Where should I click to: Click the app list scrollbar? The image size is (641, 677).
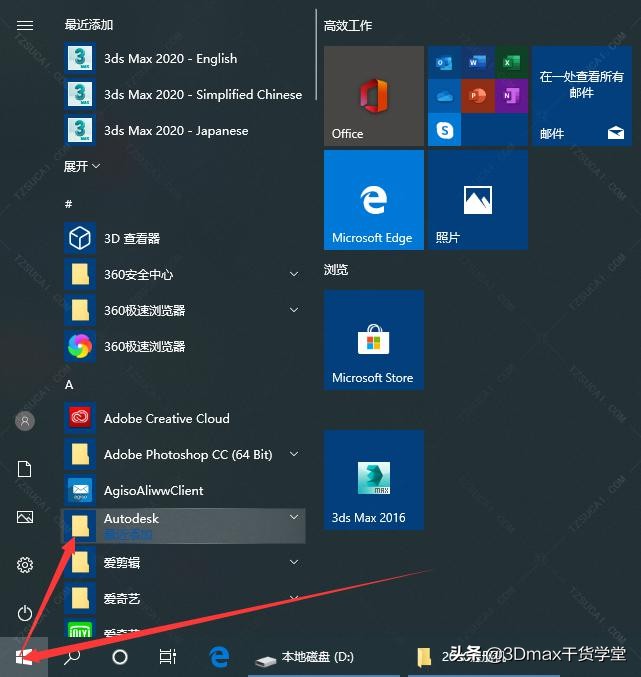(x=316, y=54)
